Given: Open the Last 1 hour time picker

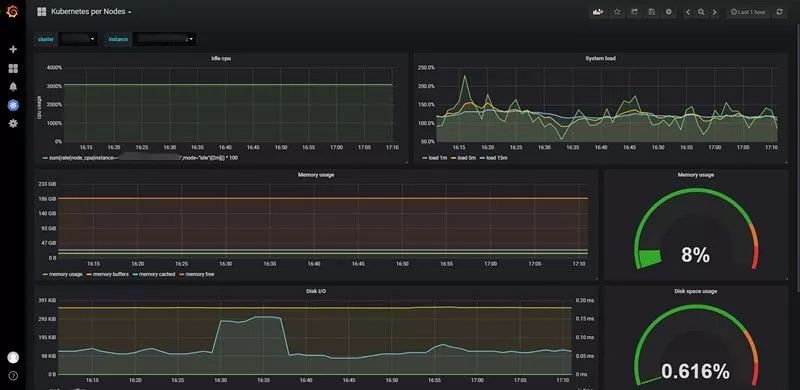Looking at the screenshot, I should click(x=748, y=12).
